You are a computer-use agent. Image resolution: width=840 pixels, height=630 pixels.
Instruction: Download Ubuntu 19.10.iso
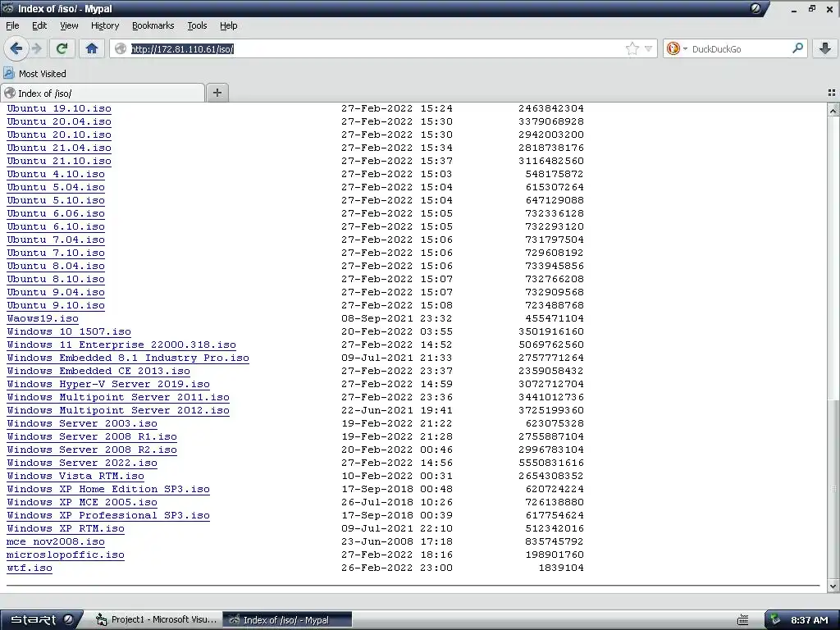click(x=59, y=108)
